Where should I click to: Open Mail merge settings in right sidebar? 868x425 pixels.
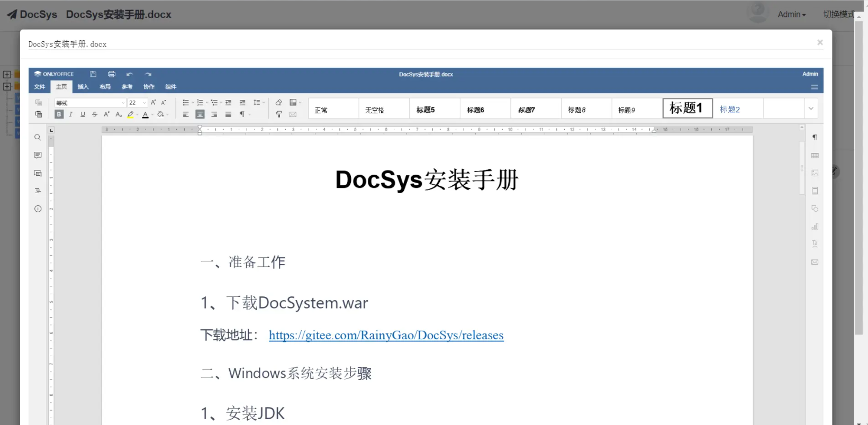pos(815,262)
